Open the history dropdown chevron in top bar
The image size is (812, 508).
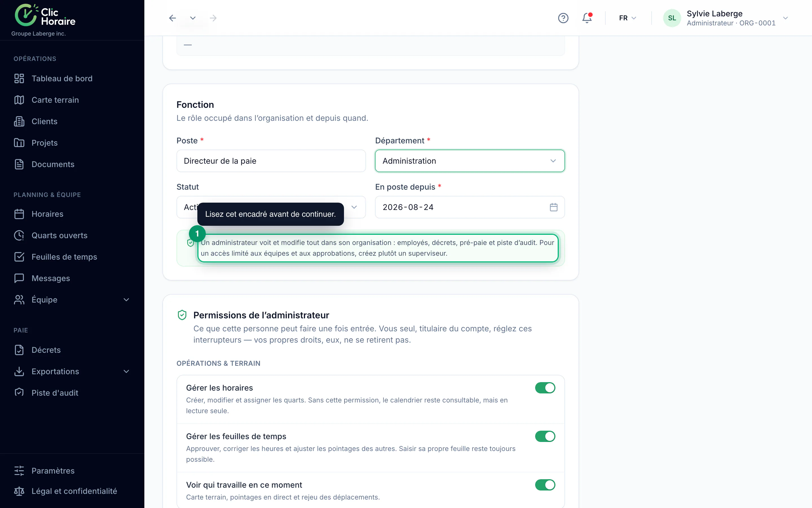193,18
